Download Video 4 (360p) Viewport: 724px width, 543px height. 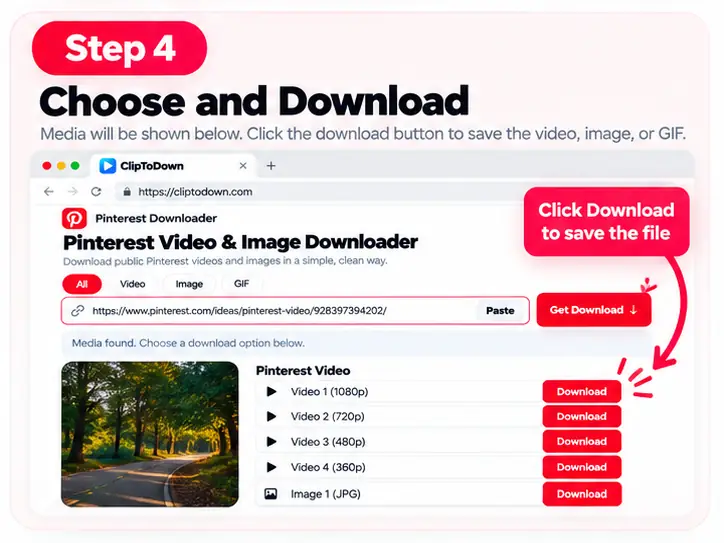582,467
